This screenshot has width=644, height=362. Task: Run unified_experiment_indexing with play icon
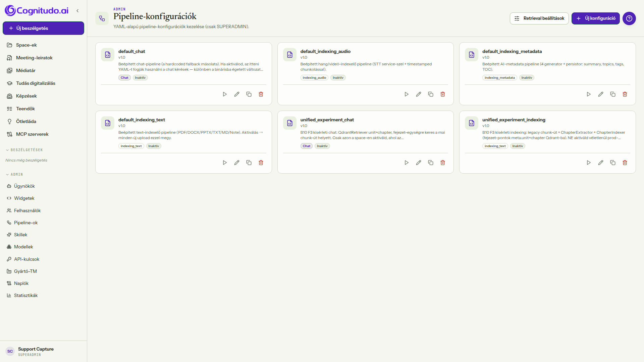pyautogui.click(x=589, y=163)
